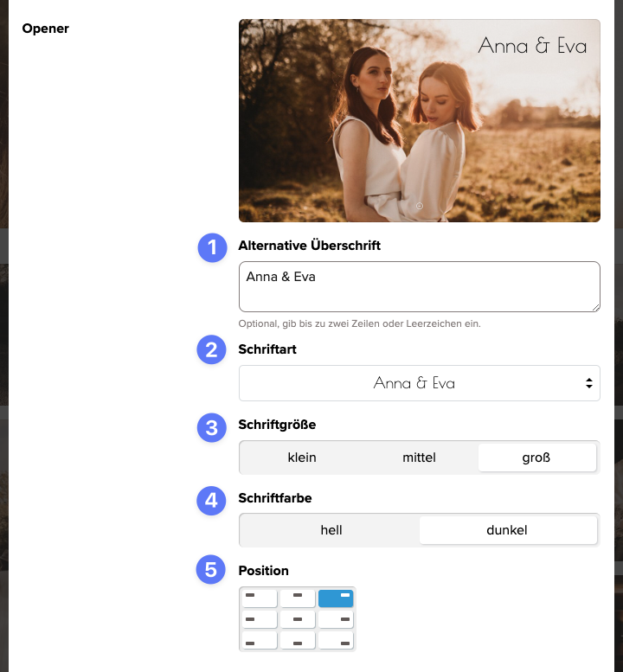This screenshot has height=672, width=623.
Task: Select the highlighted top right position
Action: [x=336, y=598]
